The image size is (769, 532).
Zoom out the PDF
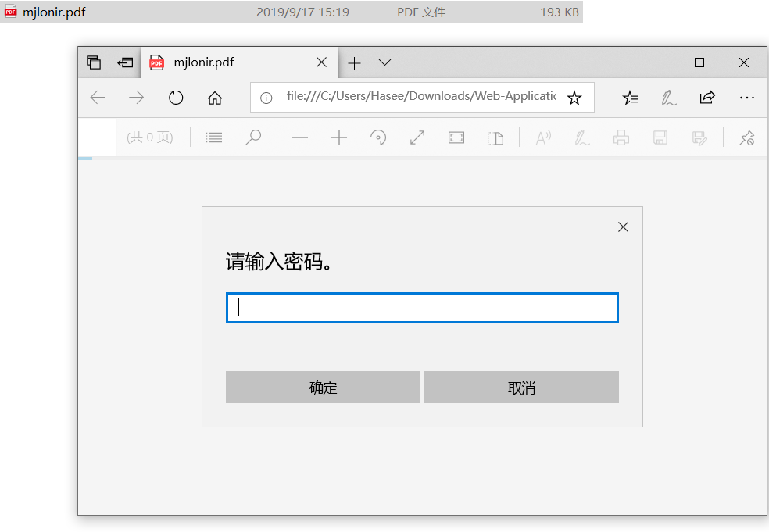point(299,138)
